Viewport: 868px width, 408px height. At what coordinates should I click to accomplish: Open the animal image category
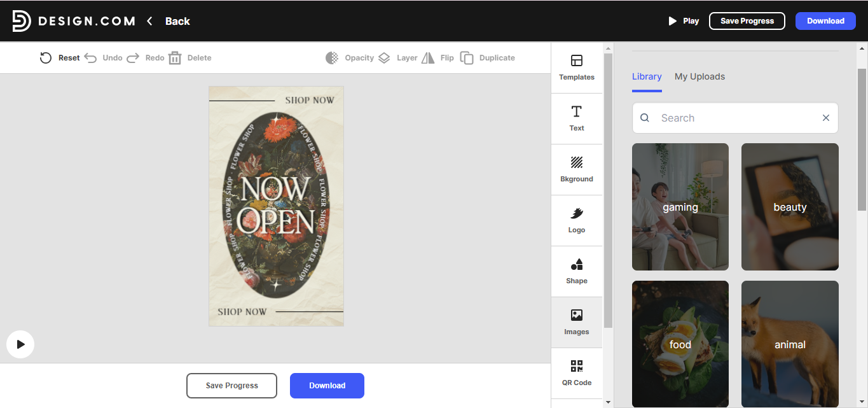coord(790,344)
